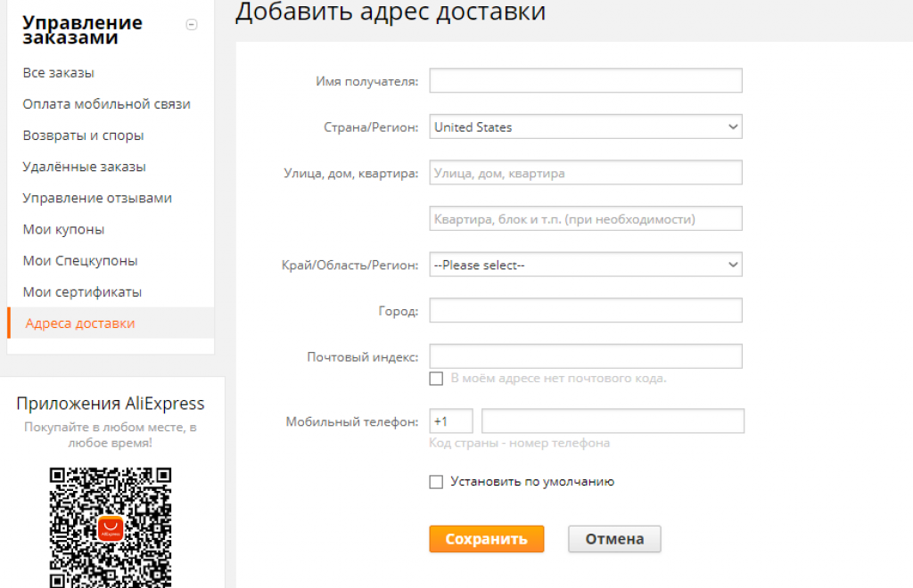Click the Сохранить button
The image size is (913, 588).
click(487, 539)
